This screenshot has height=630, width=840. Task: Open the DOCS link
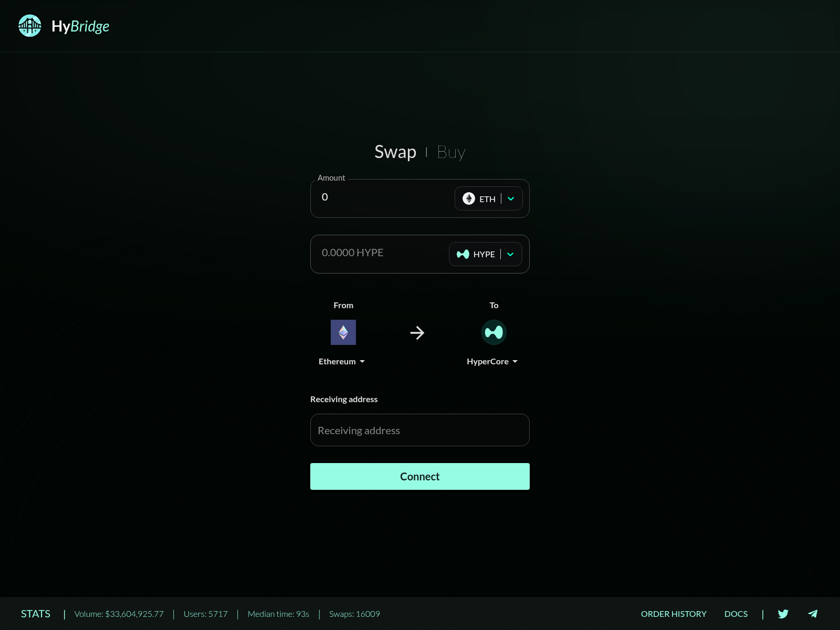736,614
